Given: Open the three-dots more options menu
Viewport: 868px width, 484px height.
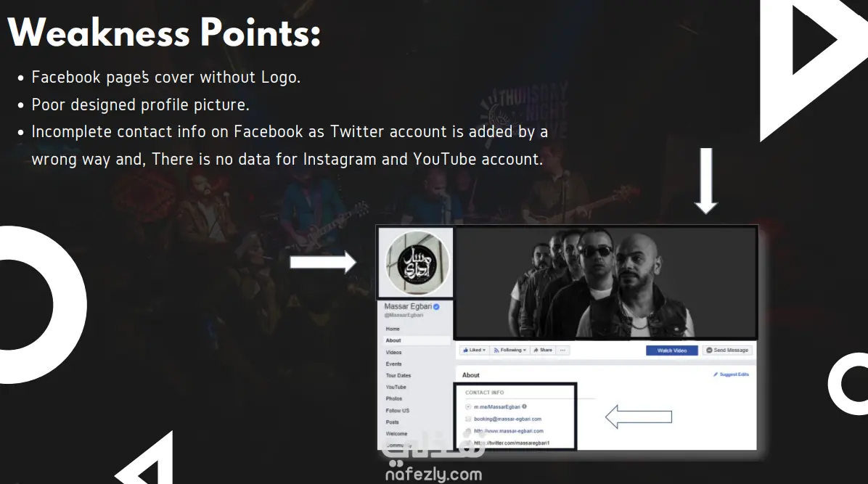Looking at the screenshot, I should click(x=562, y=350).
